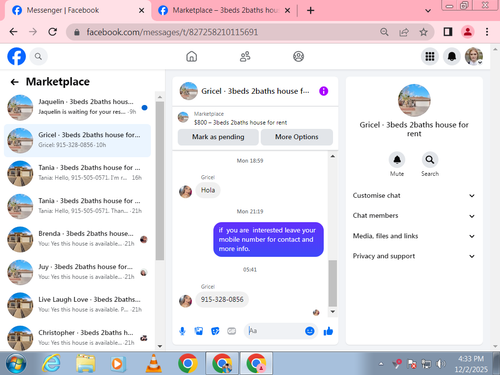Click the Facebook logo icon

(16, 56)
